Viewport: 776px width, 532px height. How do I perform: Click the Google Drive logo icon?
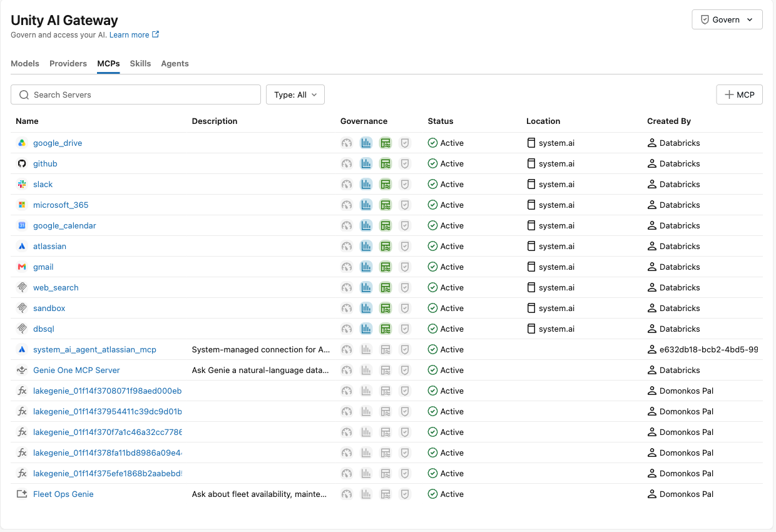(x=22, y=143)
